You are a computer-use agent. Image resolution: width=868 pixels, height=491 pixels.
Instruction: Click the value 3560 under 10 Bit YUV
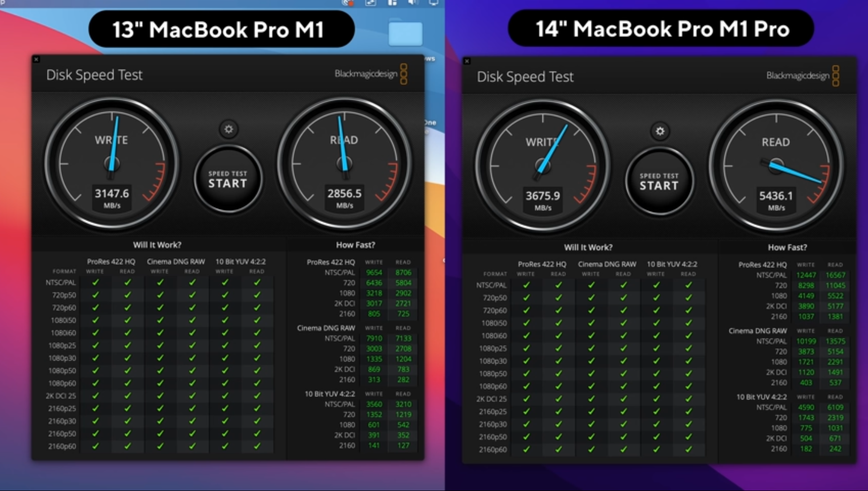pyautogui.click(x=374, y=404)
